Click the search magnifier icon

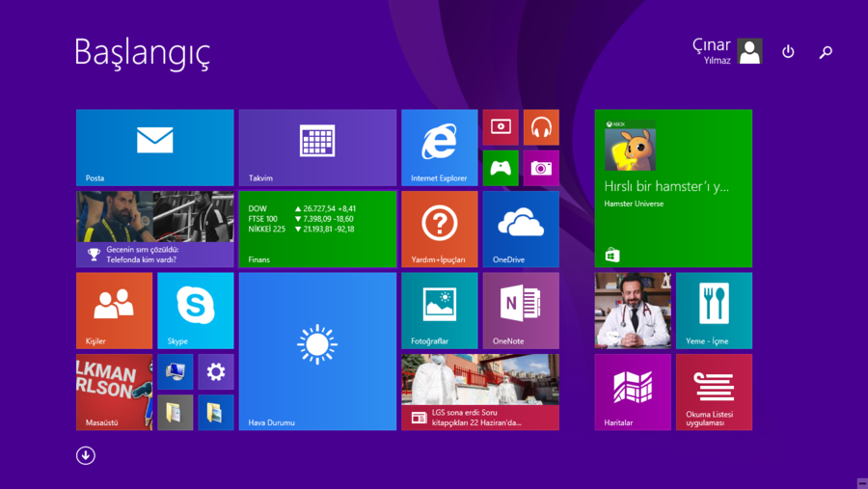pyautogui.click(x=826, y=52)
